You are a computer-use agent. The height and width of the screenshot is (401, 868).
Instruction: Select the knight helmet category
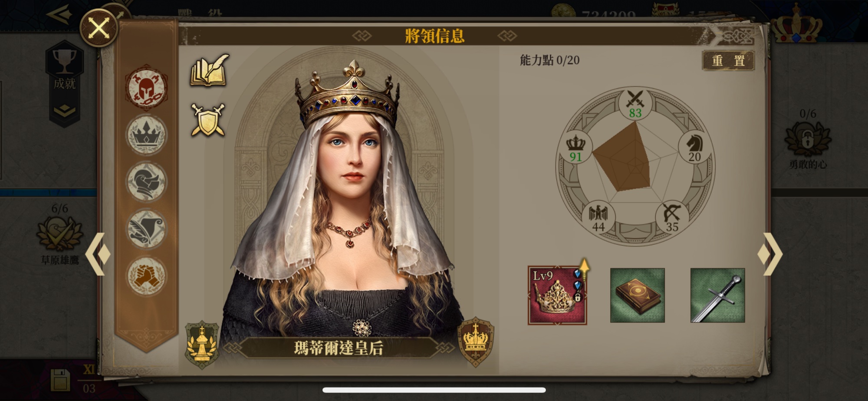[x=146, y=182]
